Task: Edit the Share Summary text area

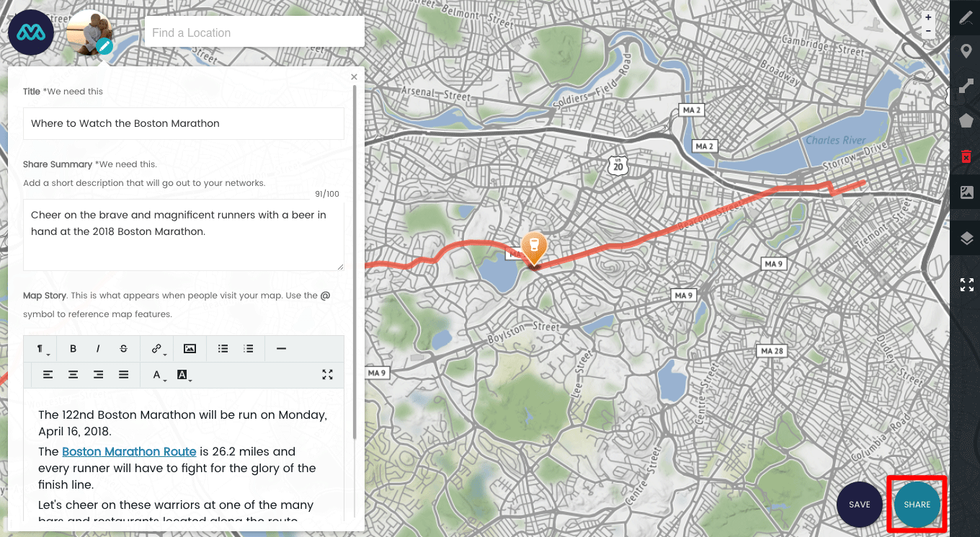Action: coord(184,236)
